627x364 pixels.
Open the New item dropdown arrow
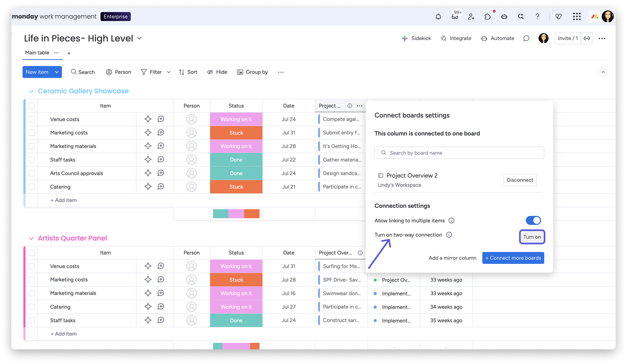tap(57, 72)
